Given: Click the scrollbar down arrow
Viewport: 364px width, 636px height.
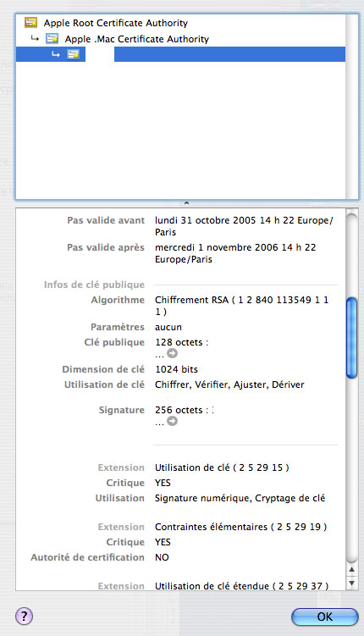Looking at the screenshot, I should [352, 583].
